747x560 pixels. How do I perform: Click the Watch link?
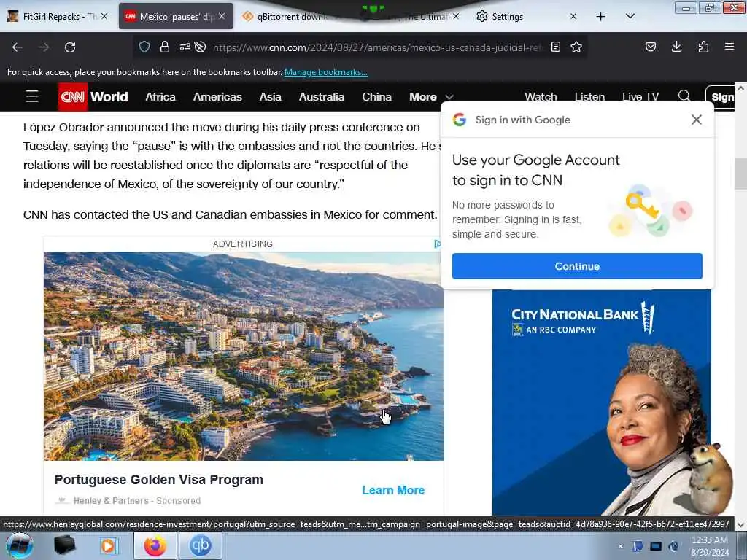(x=541, y=97)
